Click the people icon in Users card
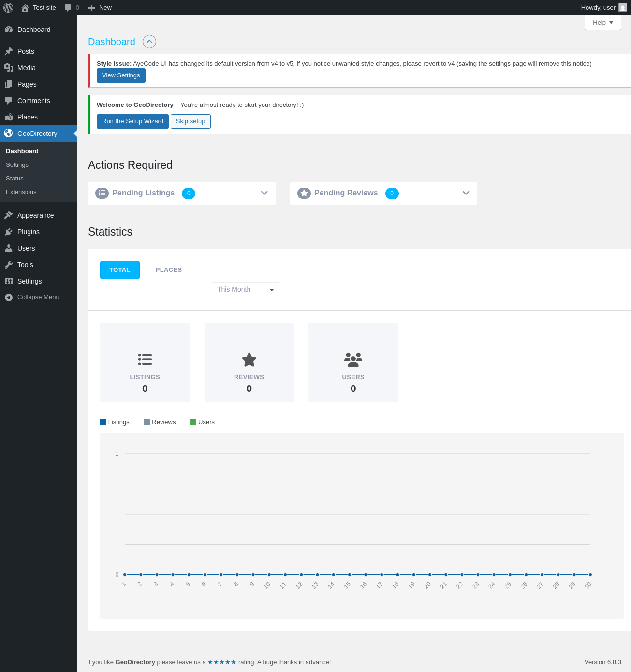 point(353,359)
